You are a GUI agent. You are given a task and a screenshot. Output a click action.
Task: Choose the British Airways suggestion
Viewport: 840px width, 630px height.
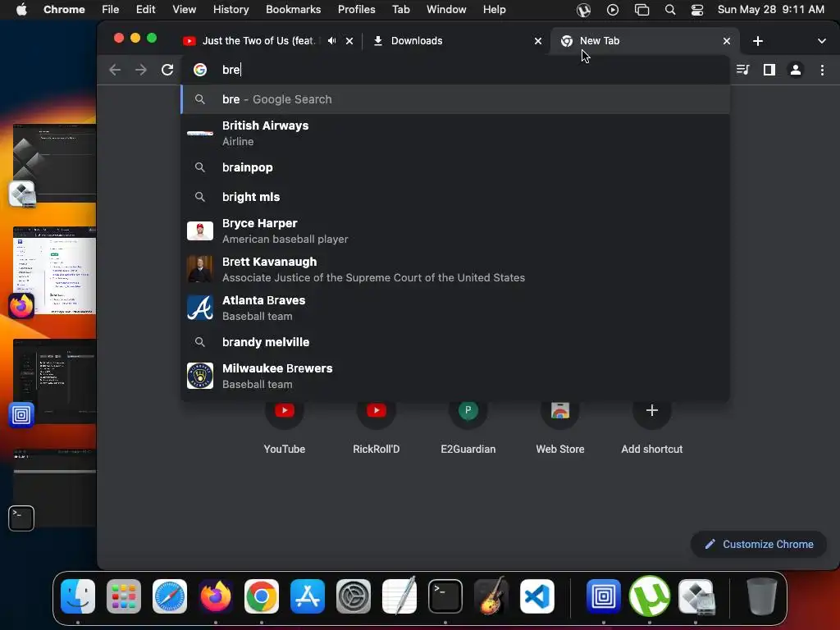point(455,134)
